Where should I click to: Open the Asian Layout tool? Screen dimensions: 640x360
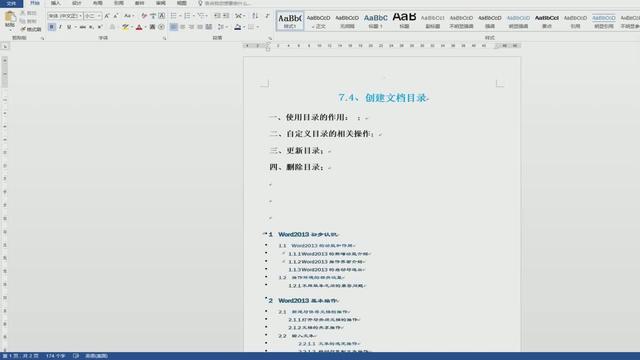pos(238,16)
